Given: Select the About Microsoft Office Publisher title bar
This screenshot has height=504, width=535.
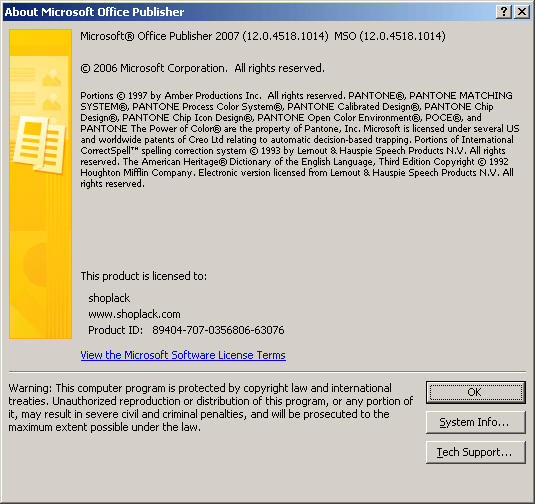Looking at the screenshot, I should pyautogui.click(x=249, y=12).
